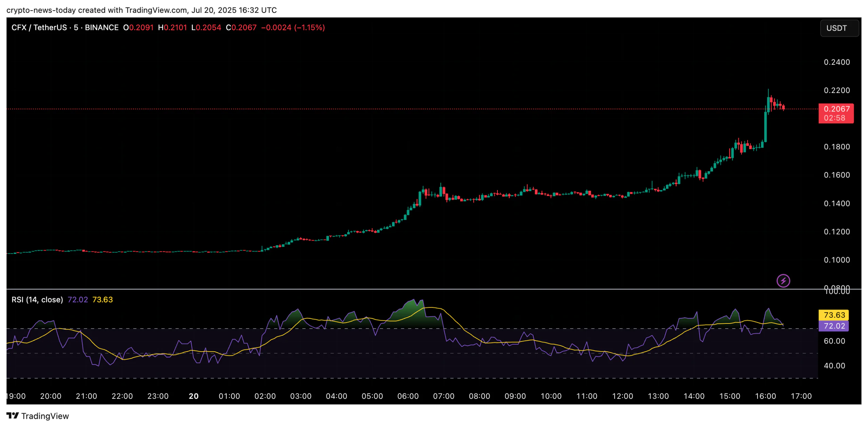
Task: Click the 23:00 time axis label
Action: (158, 396)
